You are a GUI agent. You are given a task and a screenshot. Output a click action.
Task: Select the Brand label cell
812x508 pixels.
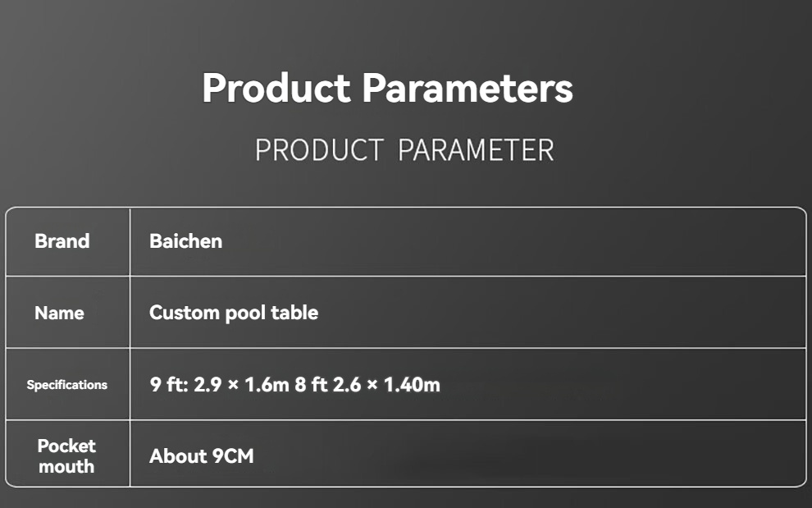click(x=67, y=241)
